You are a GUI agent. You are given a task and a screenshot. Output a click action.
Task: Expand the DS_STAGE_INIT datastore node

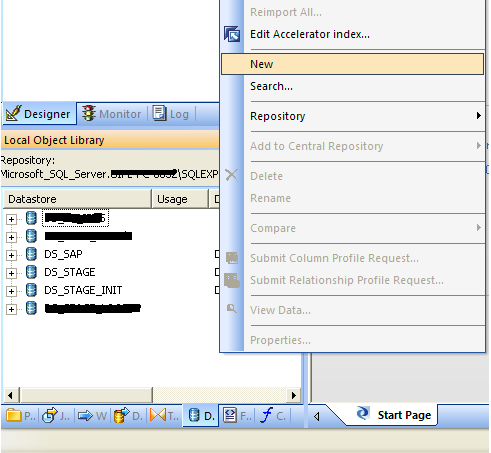tap(11, 291)
